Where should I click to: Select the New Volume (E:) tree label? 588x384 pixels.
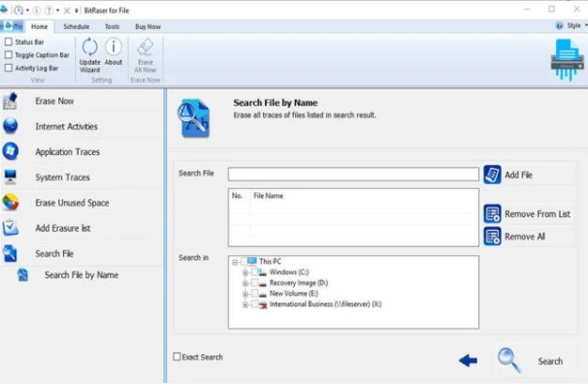(294, 293)
